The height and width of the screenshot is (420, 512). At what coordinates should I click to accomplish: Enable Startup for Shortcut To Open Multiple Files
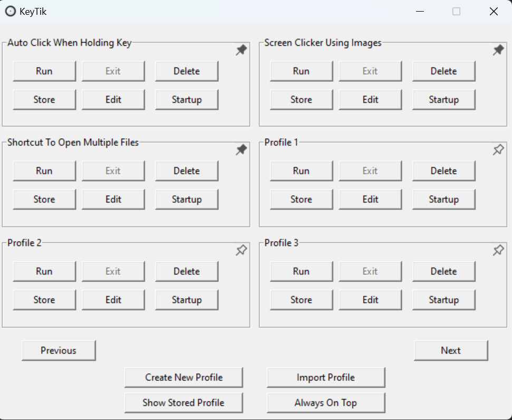coord(187,199)
